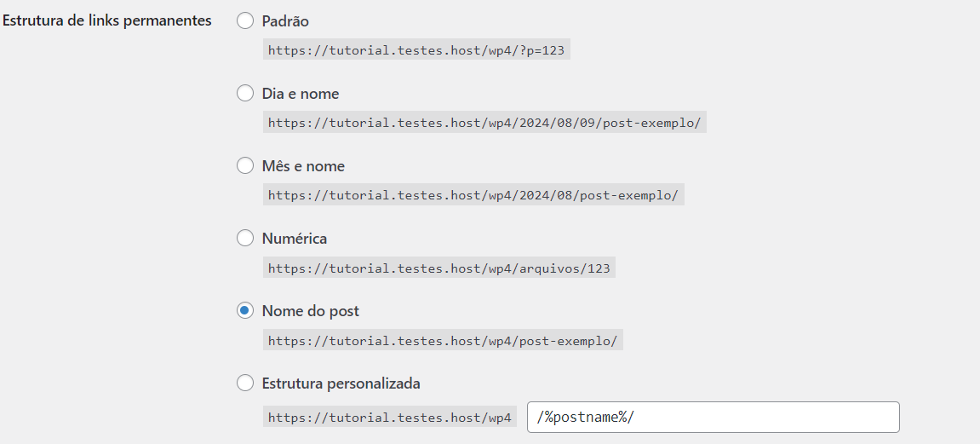Click the base URL prefix beside custom field
This screenshot has height=444, width=980.
tap(390, 418)
